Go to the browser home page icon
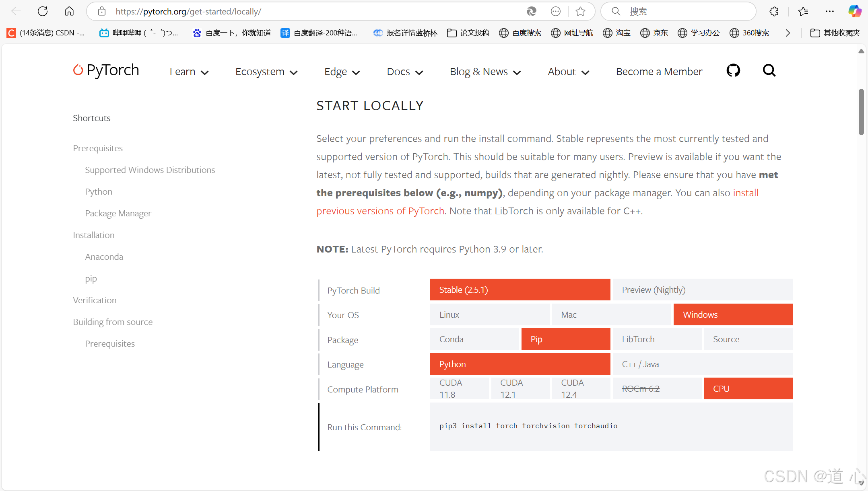This screenshot has height=491, width=868. 69,11
